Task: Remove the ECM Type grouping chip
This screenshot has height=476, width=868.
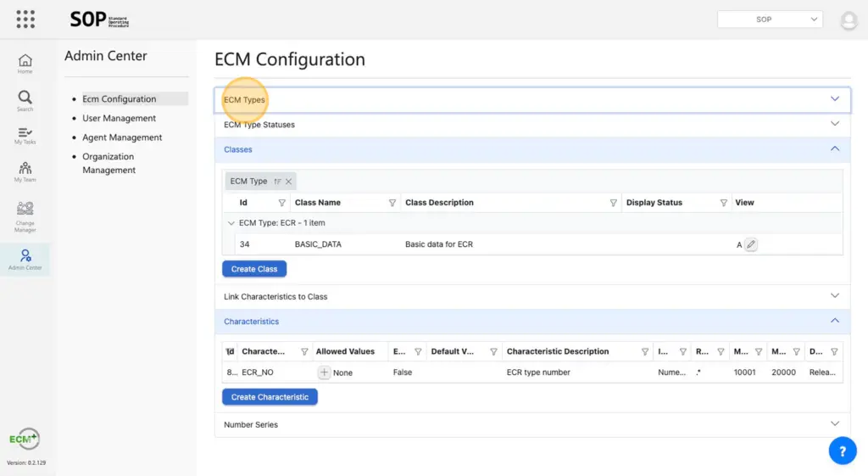Action: (x=289, y=182)
